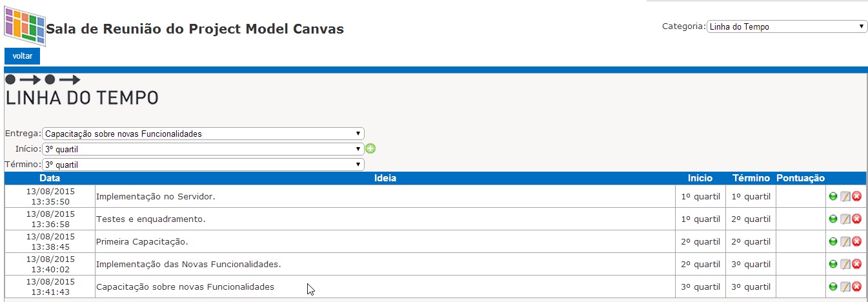The height and width of the screenshot is (302, 868).
Task: Click the Data column header
Action: (x=50, y=178)
